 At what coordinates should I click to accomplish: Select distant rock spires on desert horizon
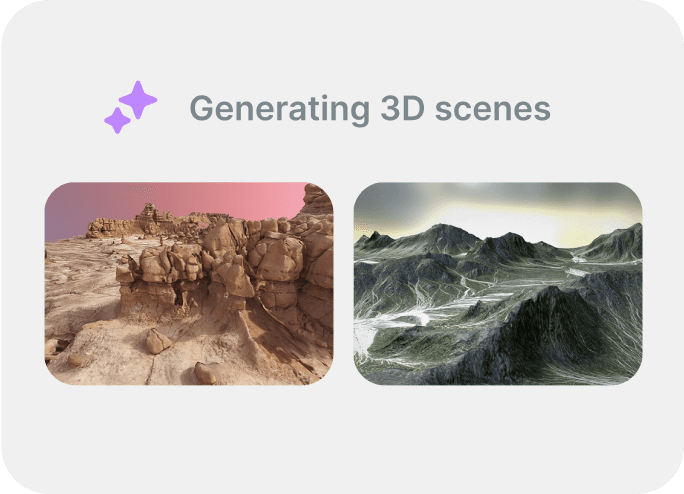tap(150, 220)
